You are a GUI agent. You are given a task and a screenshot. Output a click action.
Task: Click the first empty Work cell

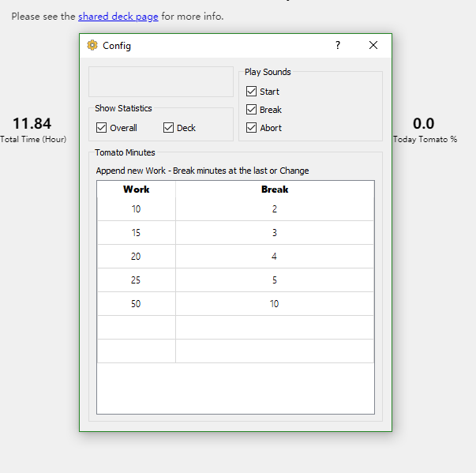click(136, 328)
